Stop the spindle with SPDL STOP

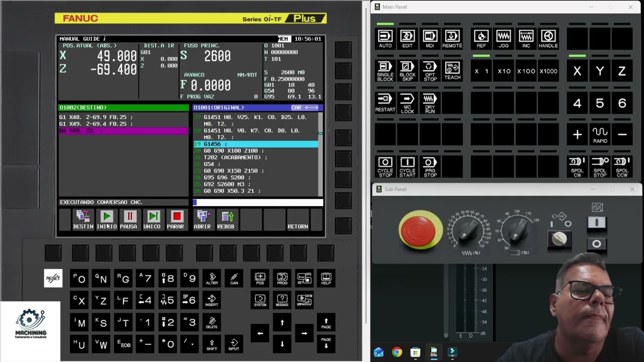pyautogui.click(x=600, y=167)
